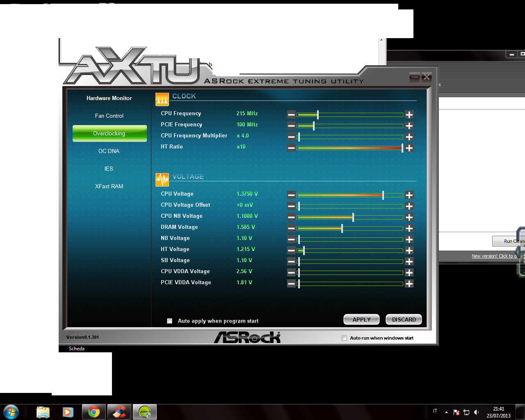Lower CPU VDDA Voltage with minus
525x420 pixels.
pyautogui.click(x=291, y=273)
